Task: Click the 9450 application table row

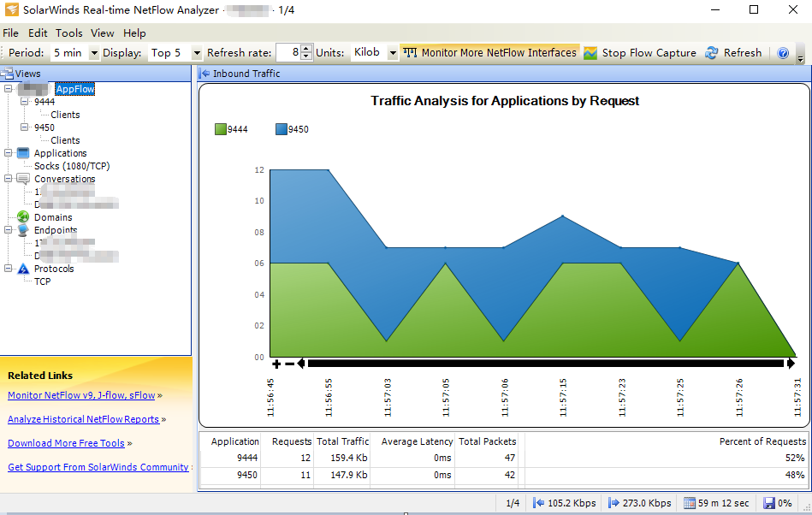Action: [502, 475]
